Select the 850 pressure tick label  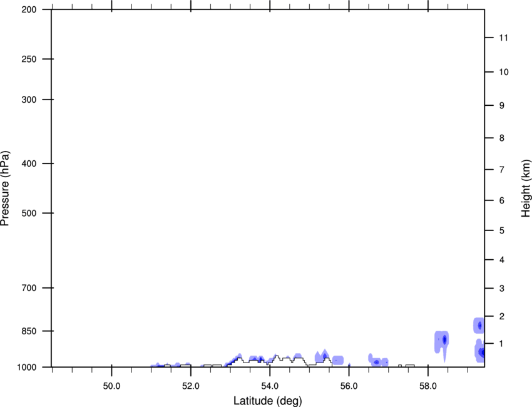click(29, 331)
